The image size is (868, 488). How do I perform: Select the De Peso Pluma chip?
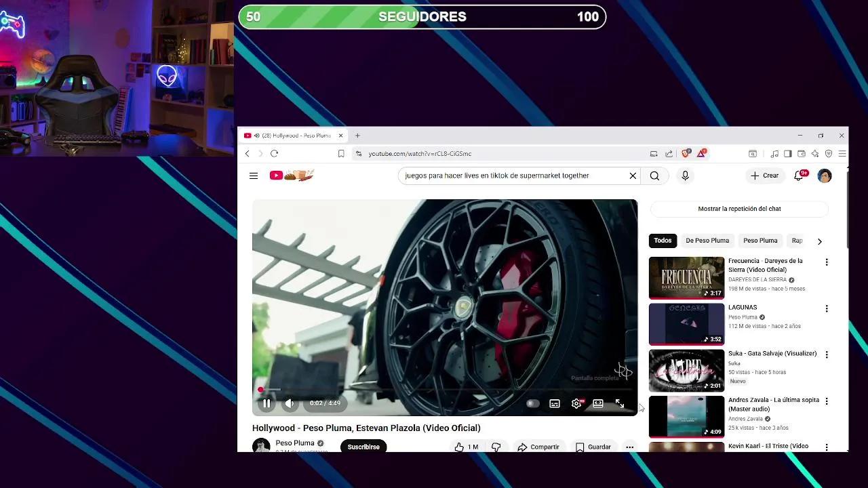tap(707, 241)
